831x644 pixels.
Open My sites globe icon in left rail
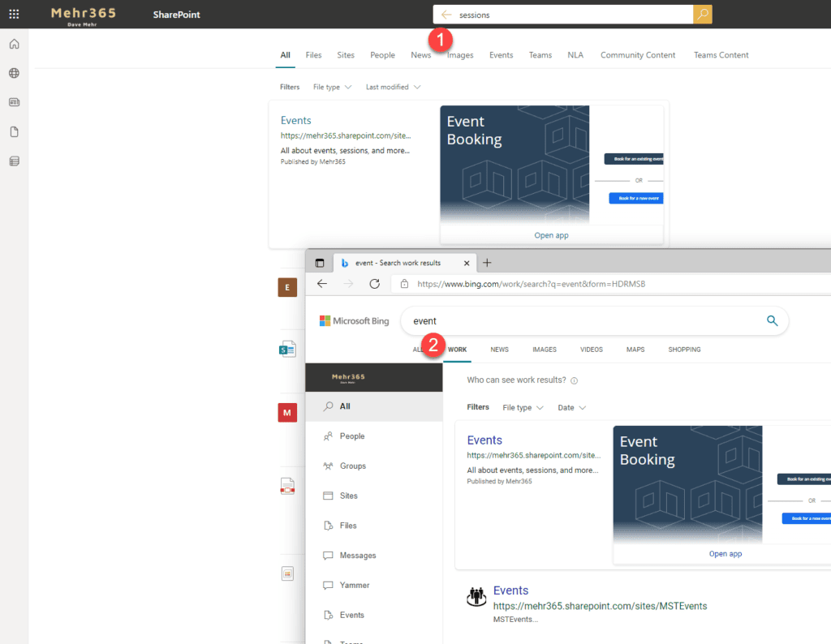tap(15, 73)
